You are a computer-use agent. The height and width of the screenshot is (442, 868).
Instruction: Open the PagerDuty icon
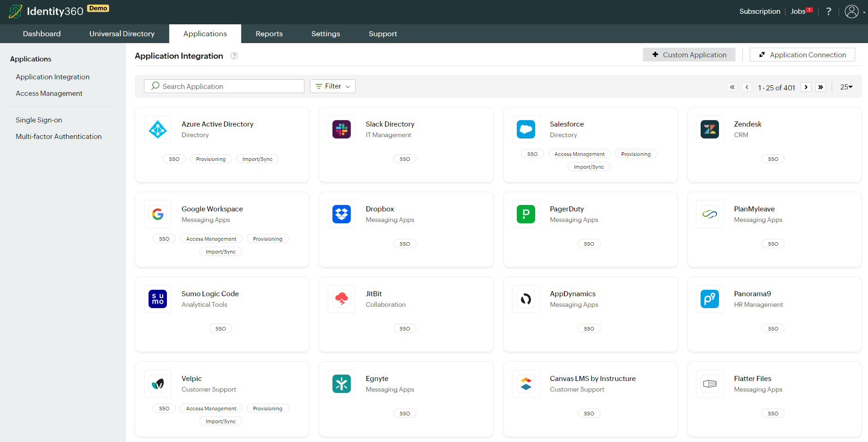coord(525,214)
